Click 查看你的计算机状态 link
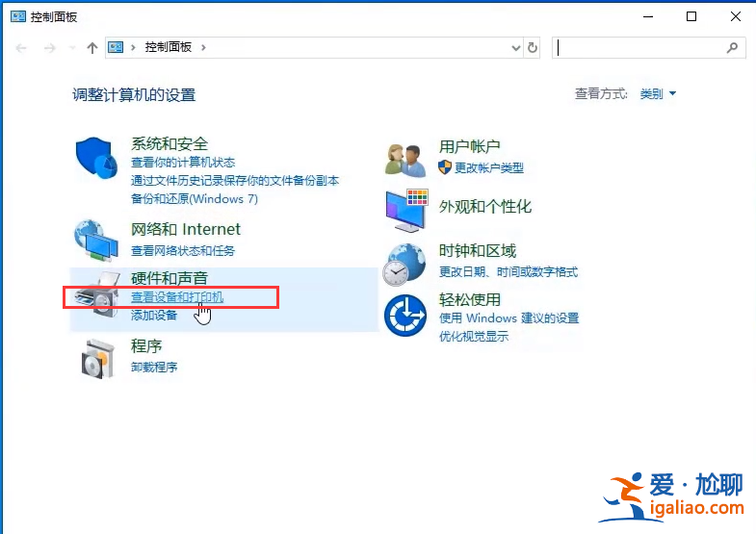Image resolution: width=756 pixels, height=534 pixels. click(183, 163)
